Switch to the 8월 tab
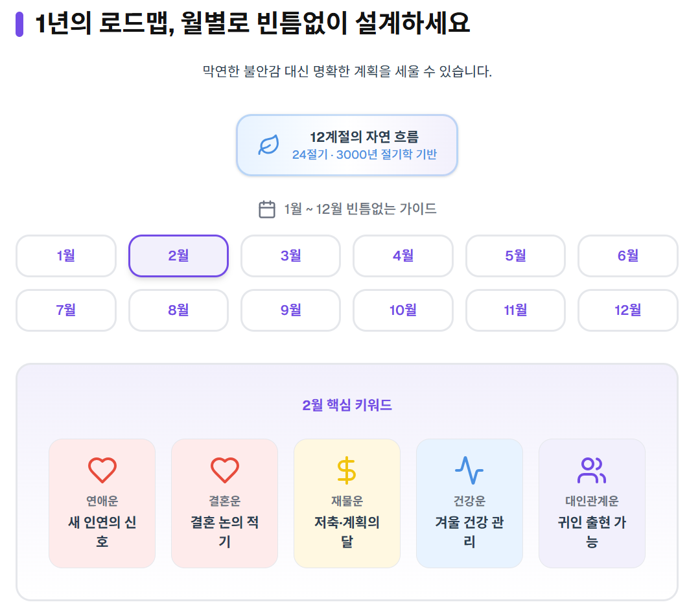 coord(178,310)
